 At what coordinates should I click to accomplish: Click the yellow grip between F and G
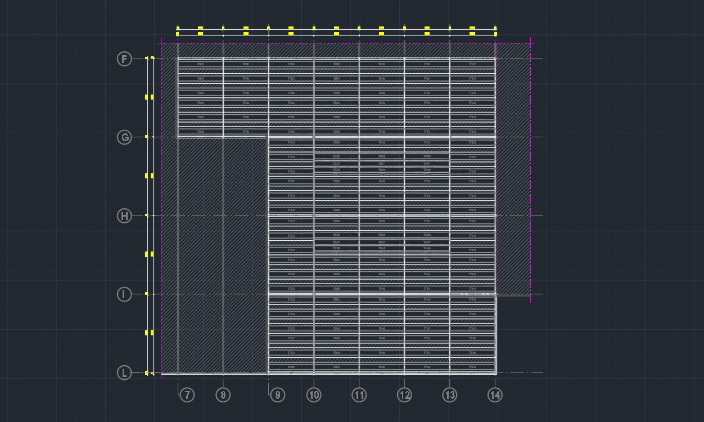coord(150,97)
